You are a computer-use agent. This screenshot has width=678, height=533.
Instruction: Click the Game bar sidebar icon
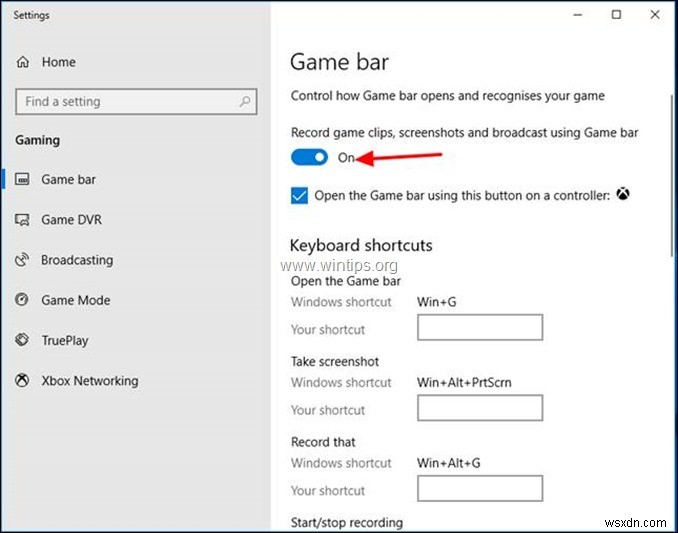pos(22,179)
